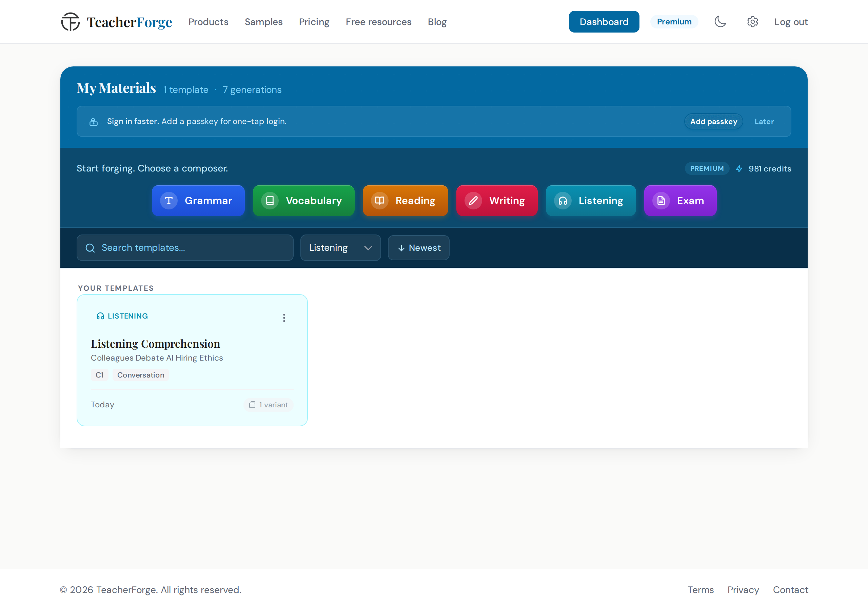
Task: Click the Premium badge in header
Action: (674, 22)
